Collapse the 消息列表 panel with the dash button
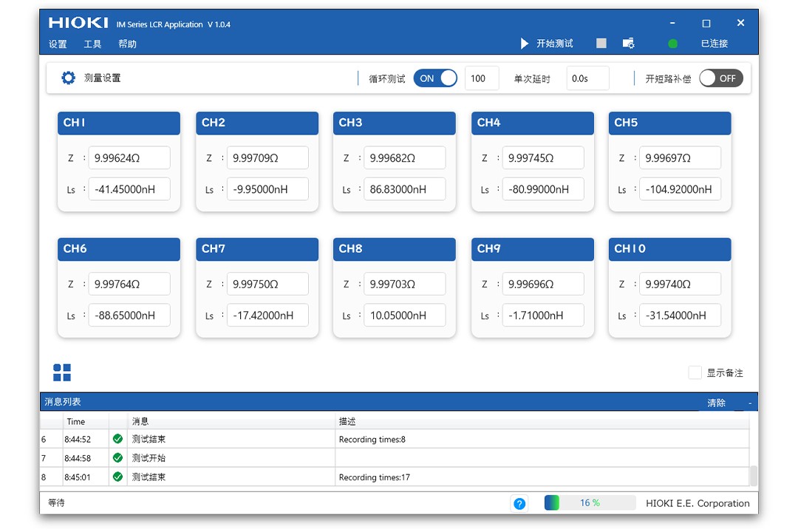 tap(750, 403)
